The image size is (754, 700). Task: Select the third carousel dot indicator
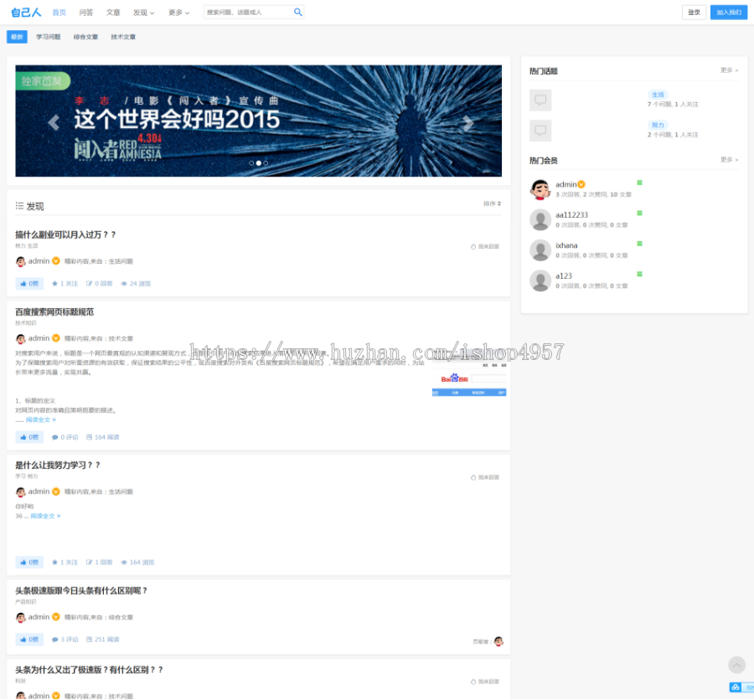click(x=266, y=163)
